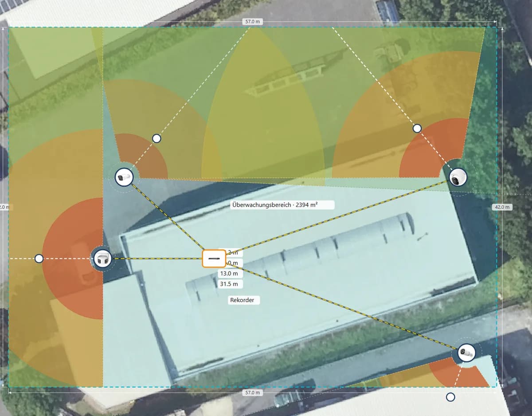Select the bullet camera at the upper left
The image size is (532, 416).
[124, 177]
